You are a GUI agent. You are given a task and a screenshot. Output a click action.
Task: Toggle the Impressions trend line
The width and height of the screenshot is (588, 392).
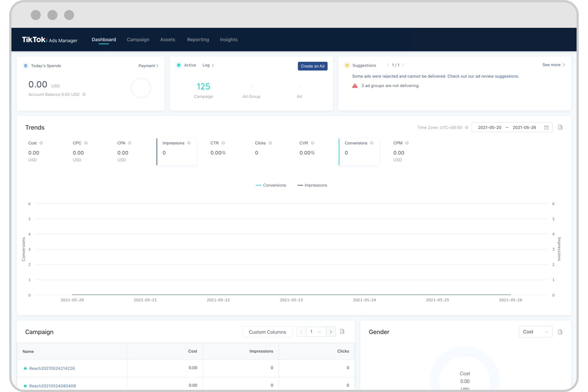coord(315,185)
